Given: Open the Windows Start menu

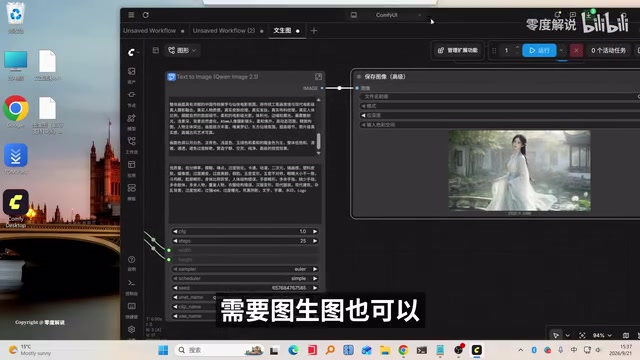Looking at the screenshot, I should (x=163, y=350).
